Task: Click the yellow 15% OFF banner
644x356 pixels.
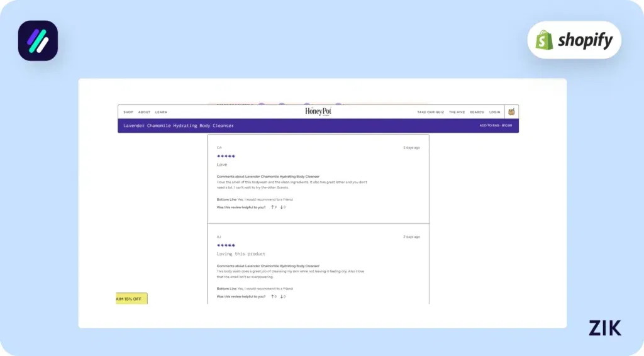Action: pos(131,299)
